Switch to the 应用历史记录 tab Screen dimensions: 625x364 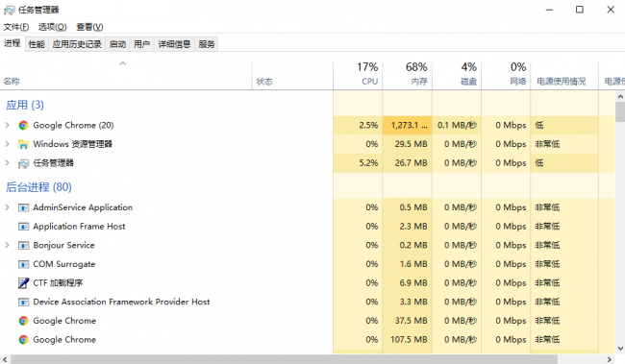pyautogui.click(x=77, y=44)
